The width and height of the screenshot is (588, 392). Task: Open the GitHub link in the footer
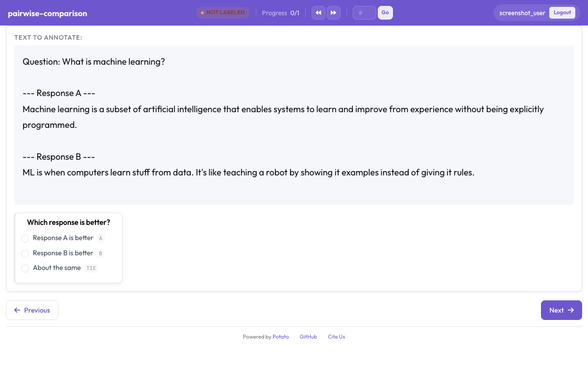[308, 337]
